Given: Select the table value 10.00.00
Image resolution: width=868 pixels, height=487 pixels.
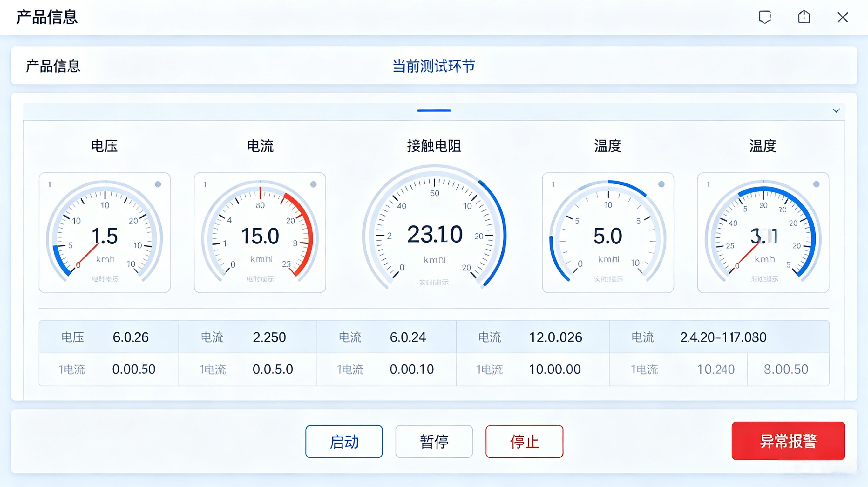Looking at the screenshot, I should point(555,370).
